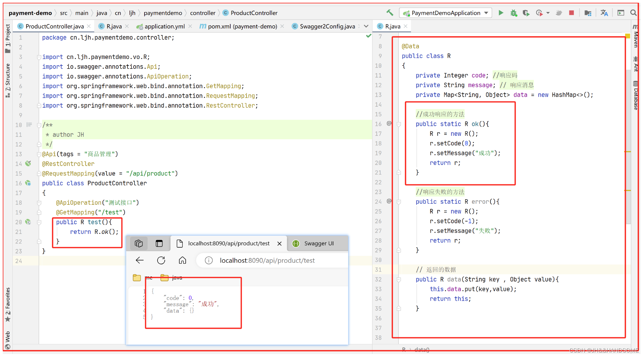This screenshot has width=644, height=356.
Task: Run PaymentDemoApplication with the green play icon
Action: click(x=501, y=13)
